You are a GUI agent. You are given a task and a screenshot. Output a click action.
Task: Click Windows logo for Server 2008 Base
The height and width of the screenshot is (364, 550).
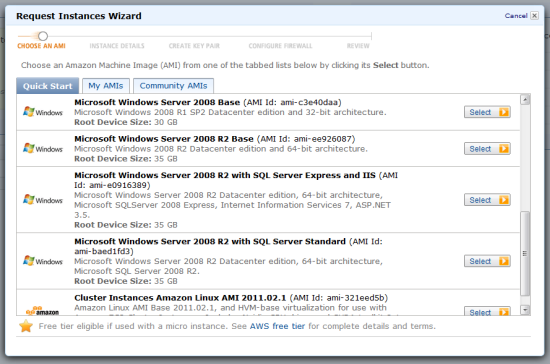tap(42, 112)
